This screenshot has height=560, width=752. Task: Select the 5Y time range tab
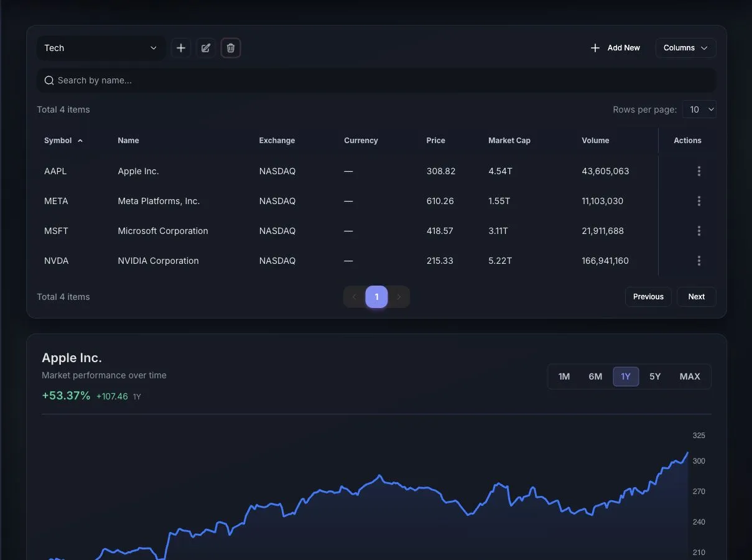655,376
